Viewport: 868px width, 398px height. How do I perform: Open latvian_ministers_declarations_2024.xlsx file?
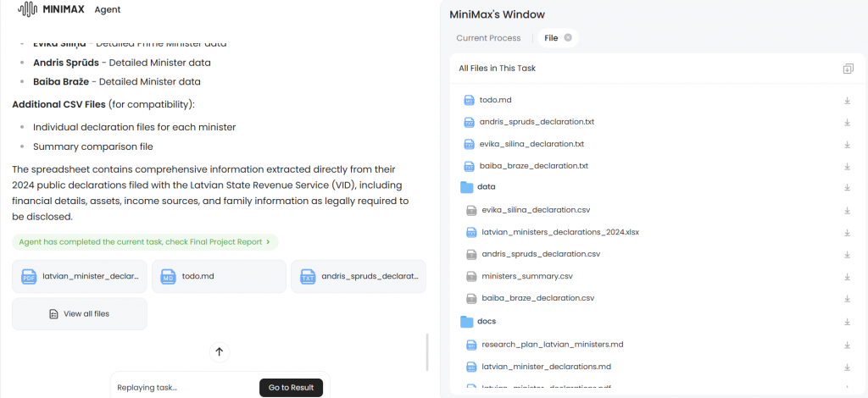pos(560,232)
